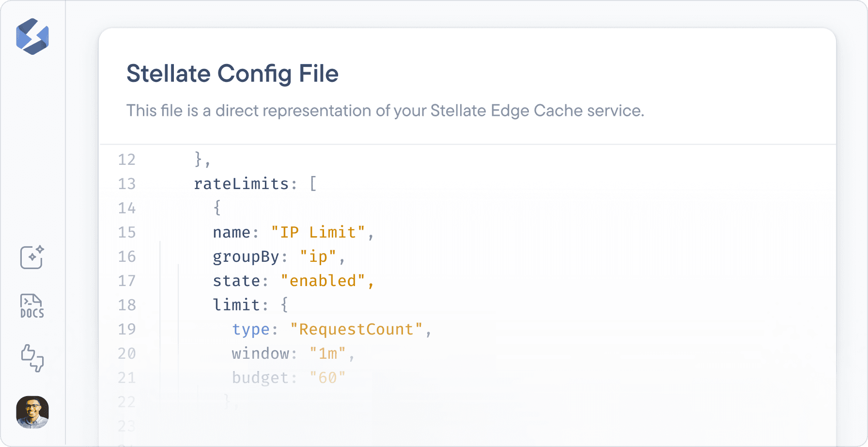Open the Docs documentation icon
Image resolution: width=868 pixels, height=447 pixels.
pos(32,305)
